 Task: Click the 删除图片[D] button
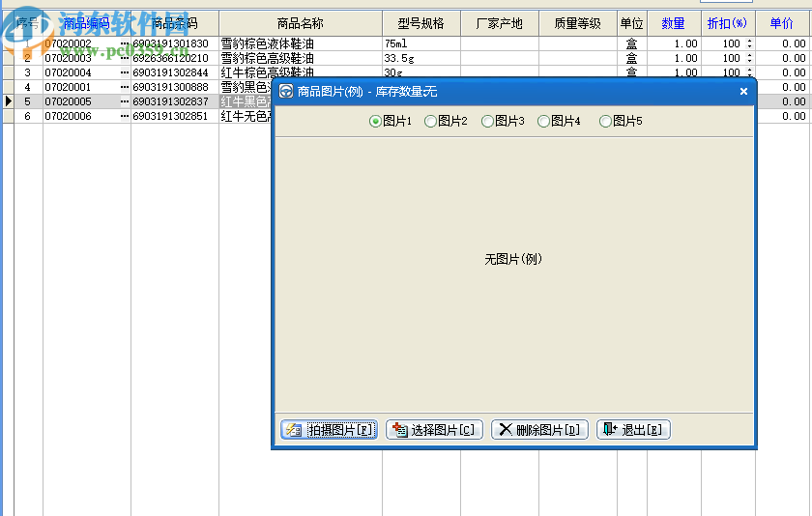[539, 430]
